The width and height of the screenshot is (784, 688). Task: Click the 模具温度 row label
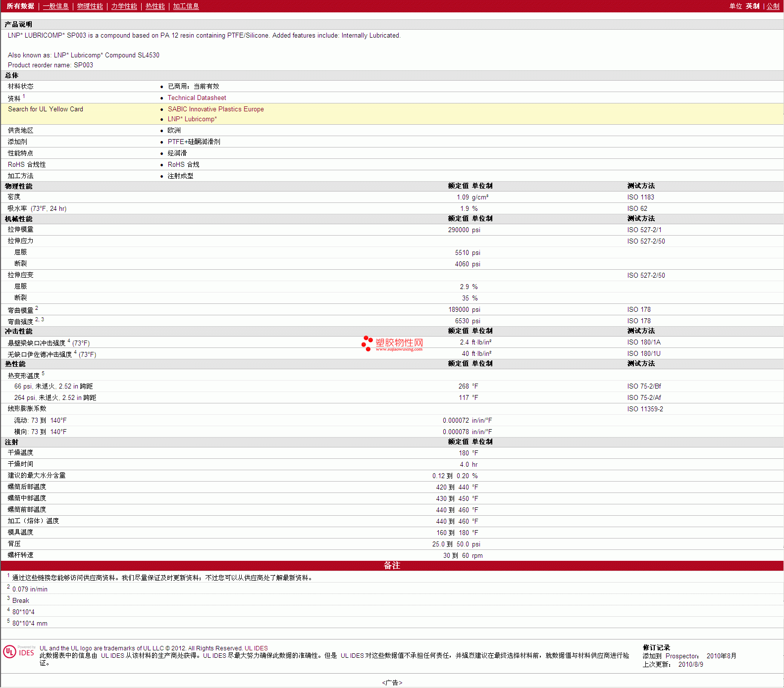tap(20, 533)
